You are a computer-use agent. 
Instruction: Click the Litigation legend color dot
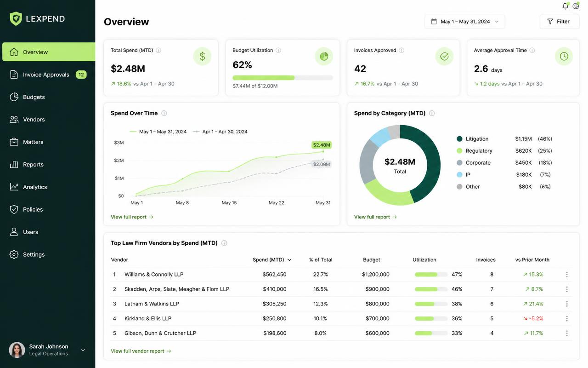click(x=459, y=139)
